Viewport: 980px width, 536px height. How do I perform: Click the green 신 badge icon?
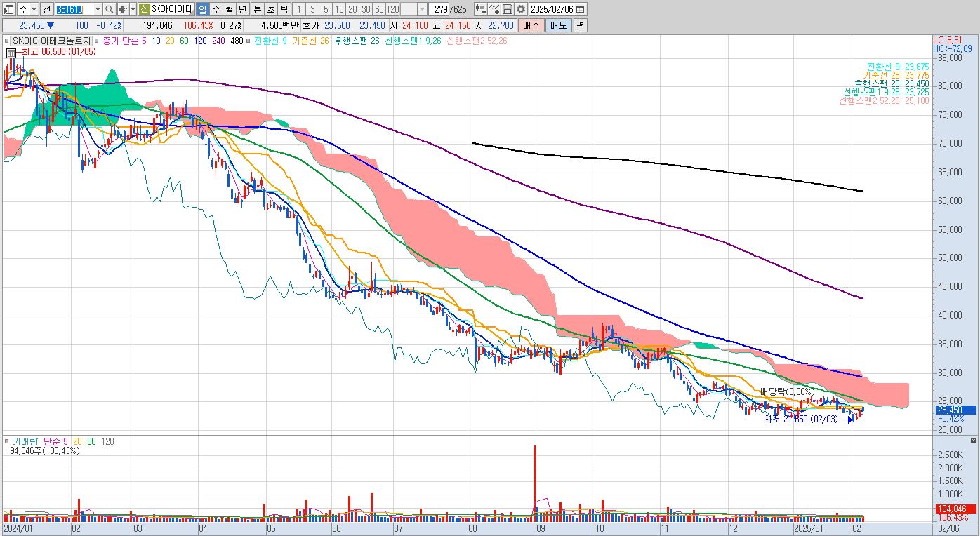pos(144,9)
